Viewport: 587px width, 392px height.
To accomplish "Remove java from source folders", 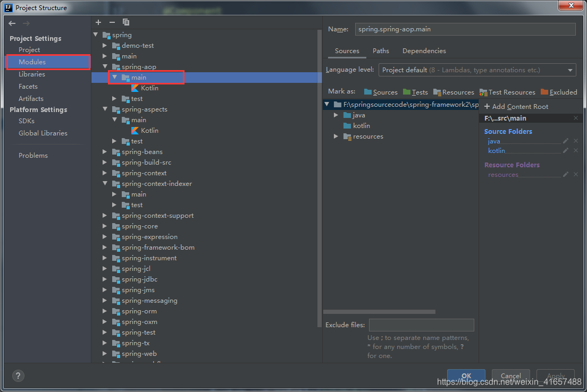I will click(576, 141).
